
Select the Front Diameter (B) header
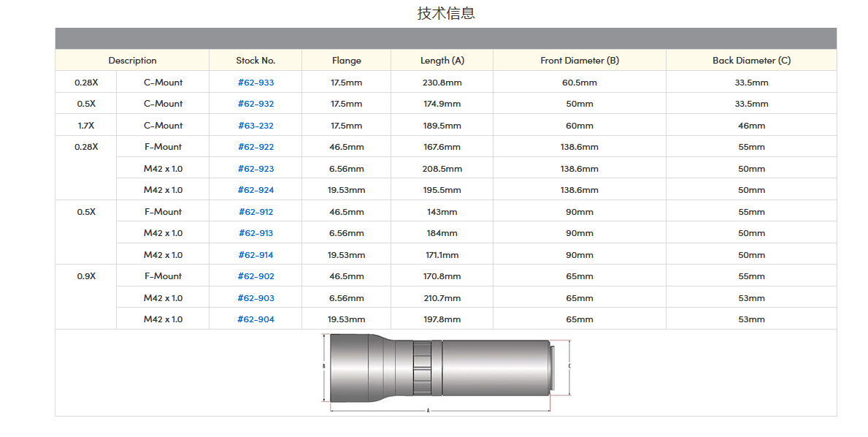point(579,61)
